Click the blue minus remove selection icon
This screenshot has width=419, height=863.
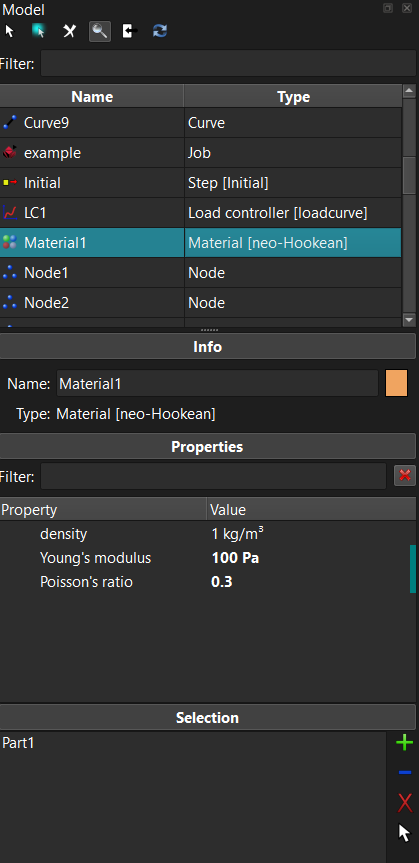404,773
